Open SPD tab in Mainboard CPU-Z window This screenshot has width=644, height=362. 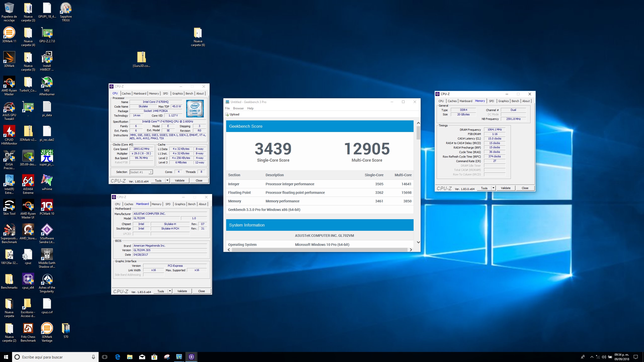coord(168,204)
